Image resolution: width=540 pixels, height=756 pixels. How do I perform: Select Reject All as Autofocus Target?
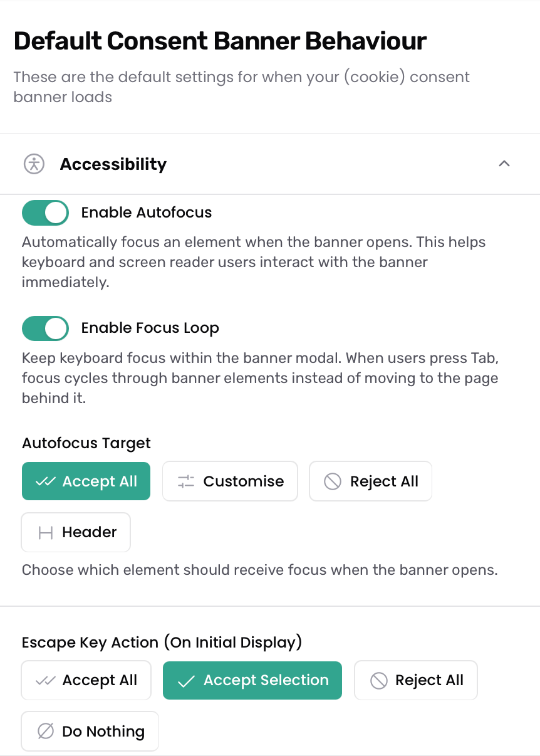[x=370, y=481]
